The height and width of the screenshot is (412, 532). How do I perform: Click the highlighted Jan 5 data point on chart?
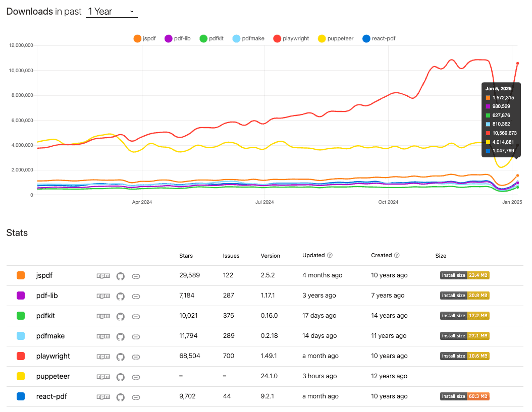[517, 64]
